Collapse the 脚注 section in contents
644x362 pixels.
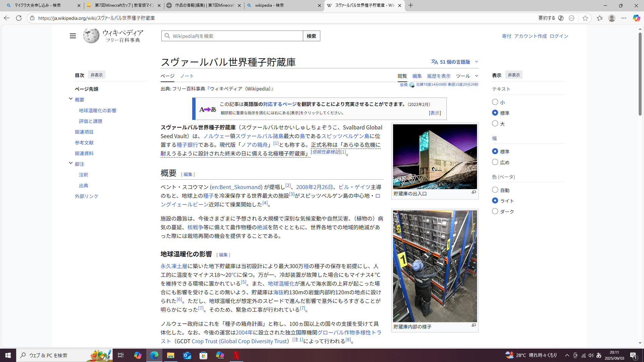[71, 163]
